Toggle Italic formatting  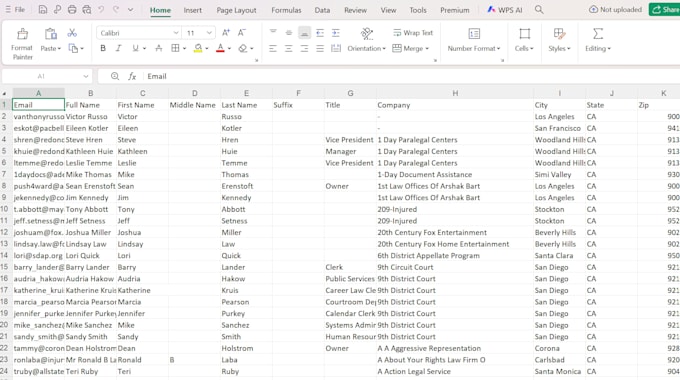point(118,48)
